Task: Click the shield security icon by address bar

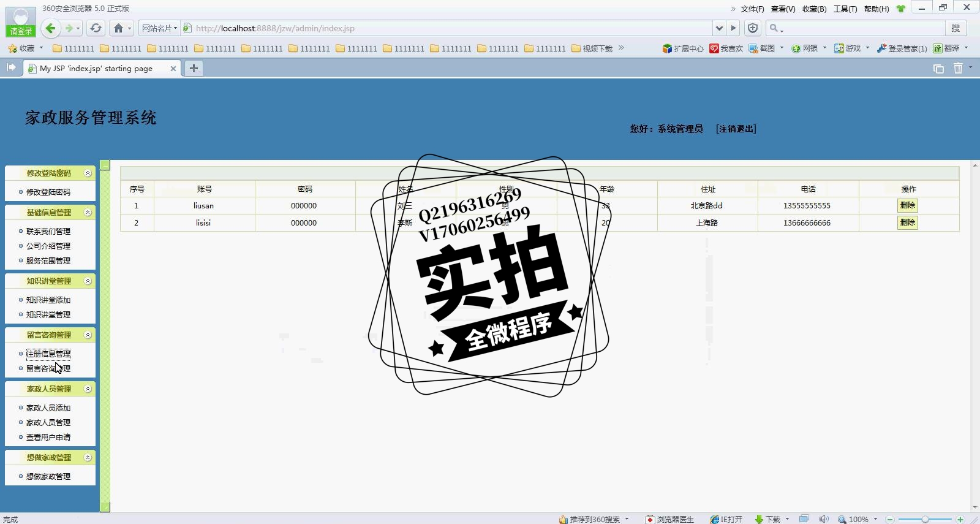Action: [x=753, y=28]
